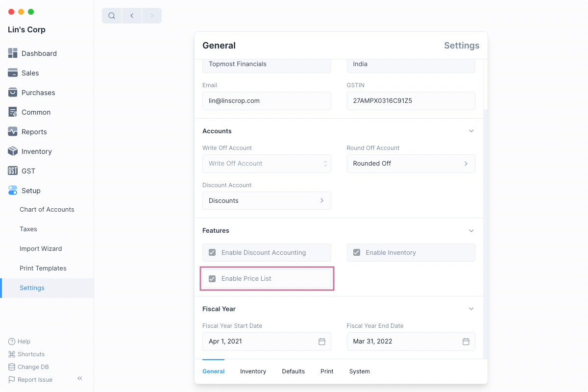The image size is (588, 392).
Task: Open the Reports sidebar icon
Action: [13, 132]
